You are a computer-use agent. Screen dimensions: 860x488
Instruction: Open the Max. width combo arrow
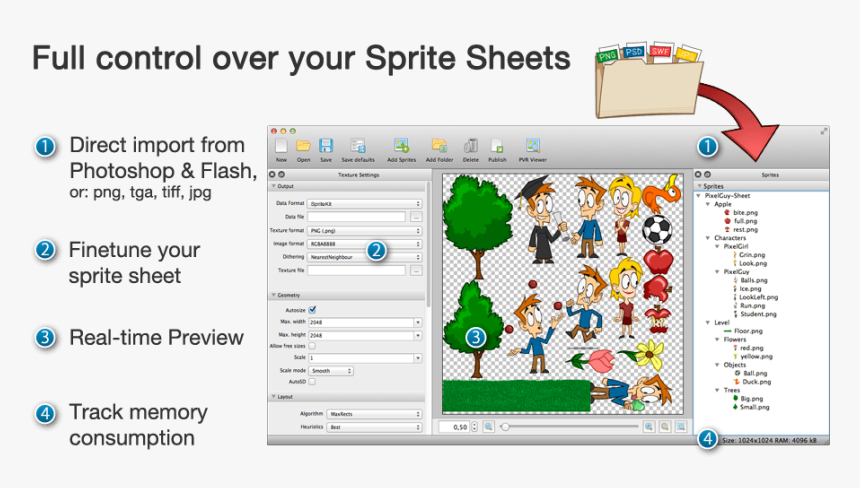click(417, 322)
